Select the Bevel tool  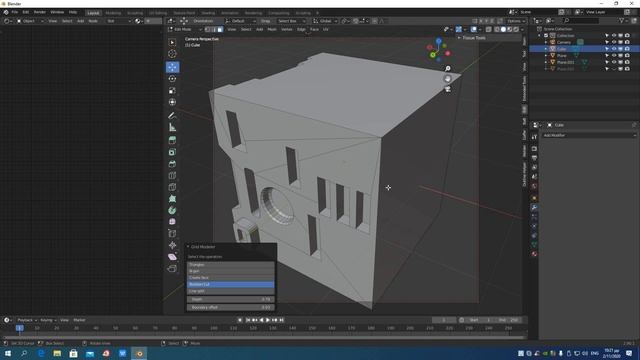coord(172,164)
